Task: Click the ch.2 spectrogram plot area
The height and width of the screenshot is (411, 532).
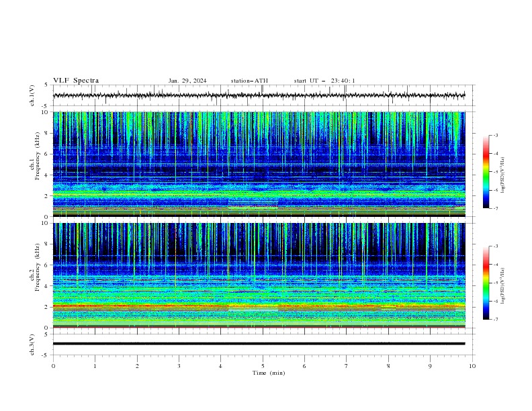Action: [x=259, y=275]
